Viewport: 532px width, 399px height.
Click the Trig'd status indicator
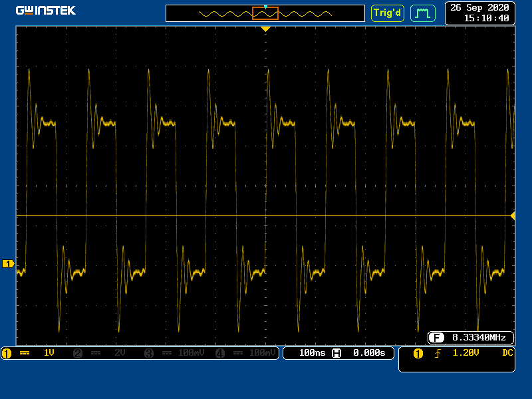pyautogui.click(x=387, y=13)
